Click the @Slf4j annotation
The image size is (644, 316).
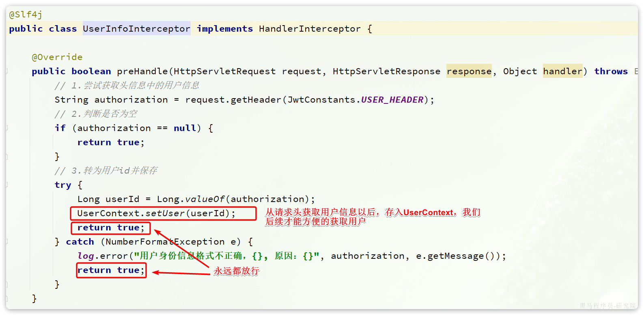point(26,15)
